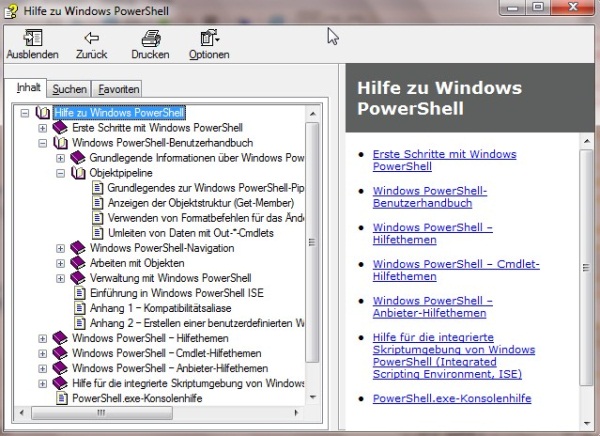Image resolution: width=600 pixels, height=436 pixels.
Task: Click page icon of Anzeigen der Objektstruktur
Action: pos(98,203)
